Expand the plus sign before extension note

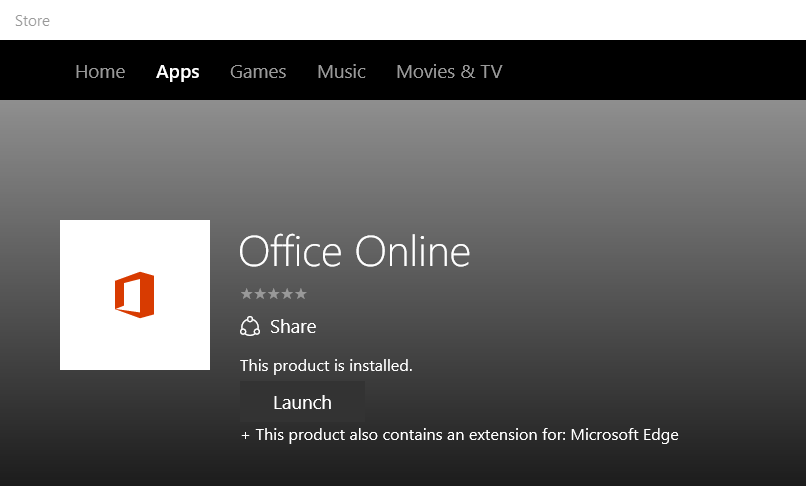pyautogui.click(x=245, y=435)
